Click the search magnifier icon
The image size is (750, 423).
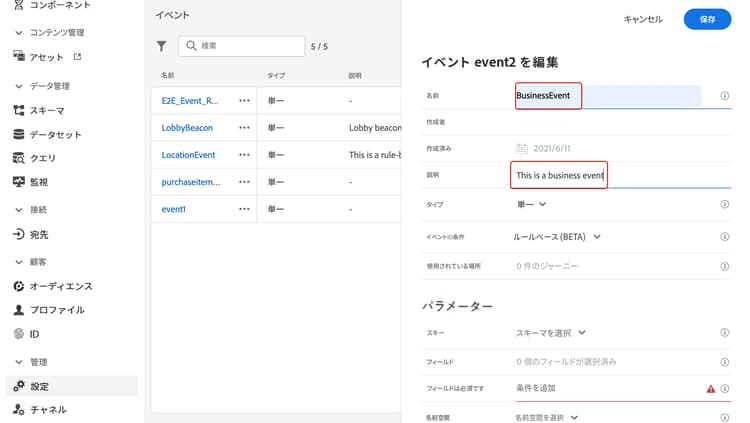pos(191,45)
